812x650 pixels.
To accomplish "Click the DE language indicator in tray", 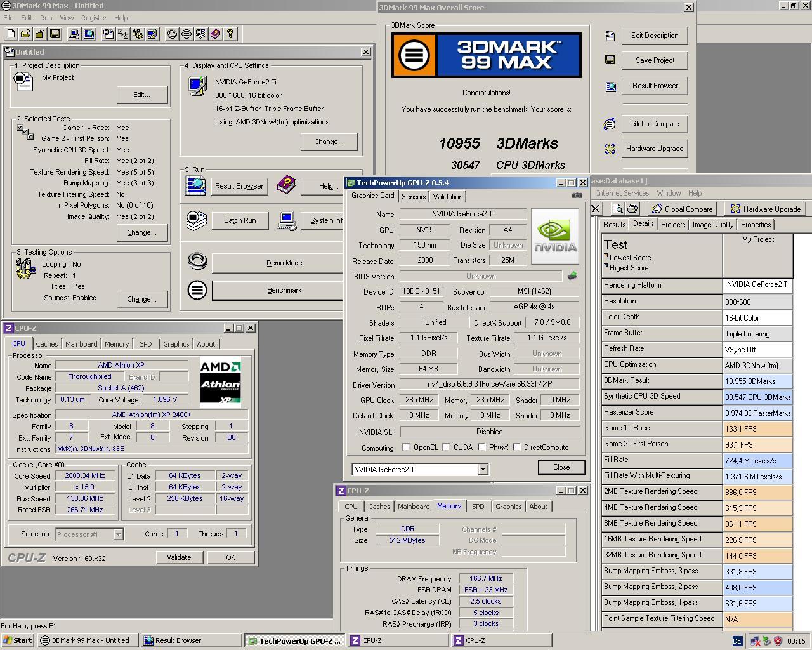I will [737, 641].
